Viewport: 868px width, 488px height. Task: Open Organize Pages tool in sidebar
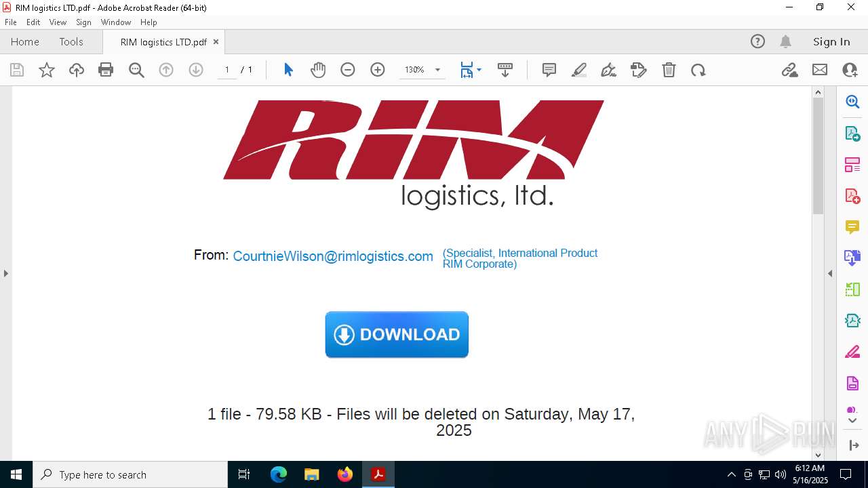point(852,164)
